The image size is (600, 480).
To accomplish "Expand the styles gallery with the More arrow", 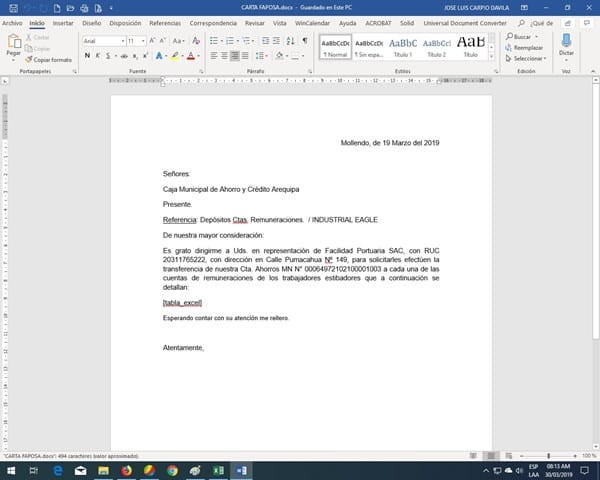I will 492,57.
